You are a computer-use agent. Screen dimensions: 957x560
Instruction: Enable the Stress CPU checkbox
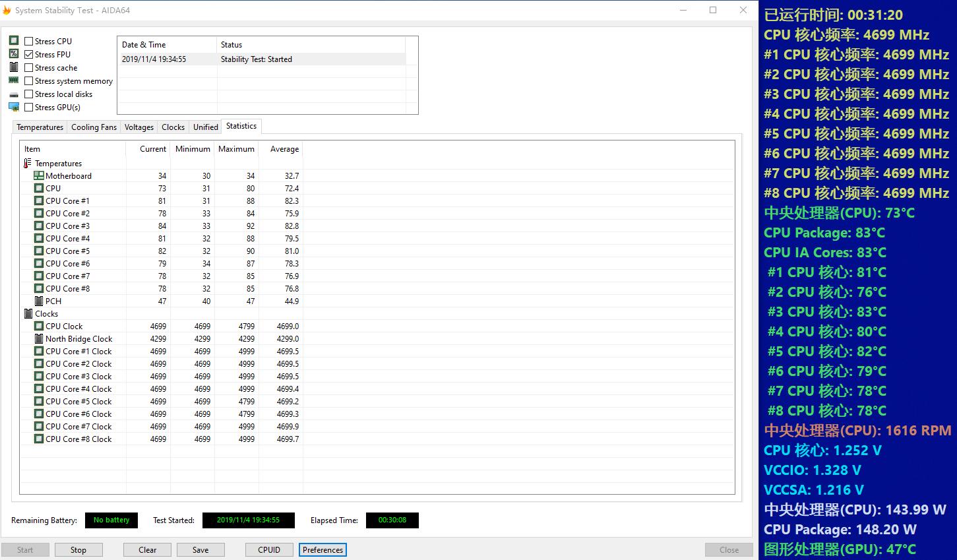[x=29, y=41]
